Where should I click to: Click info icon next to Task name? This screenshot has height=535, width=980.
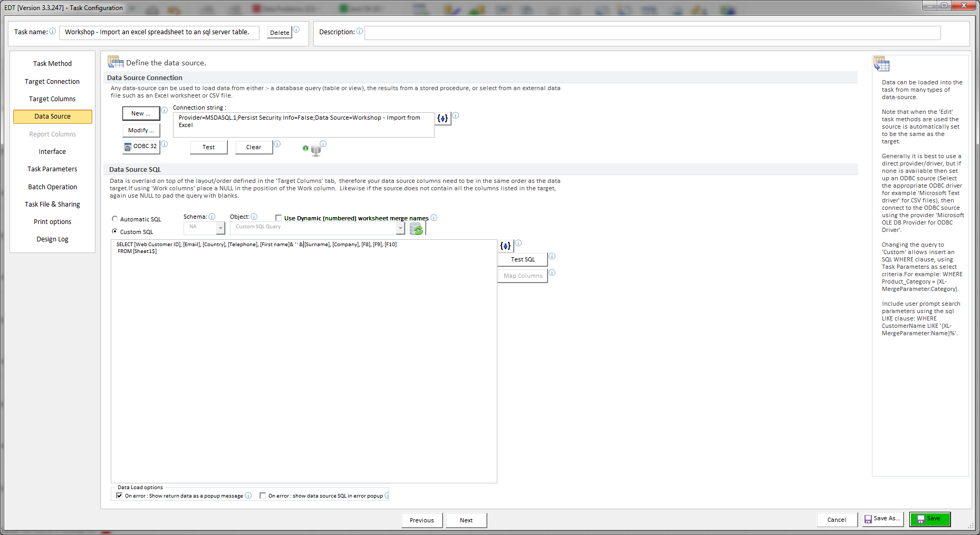pyautogui.click(x=53, y=31)
